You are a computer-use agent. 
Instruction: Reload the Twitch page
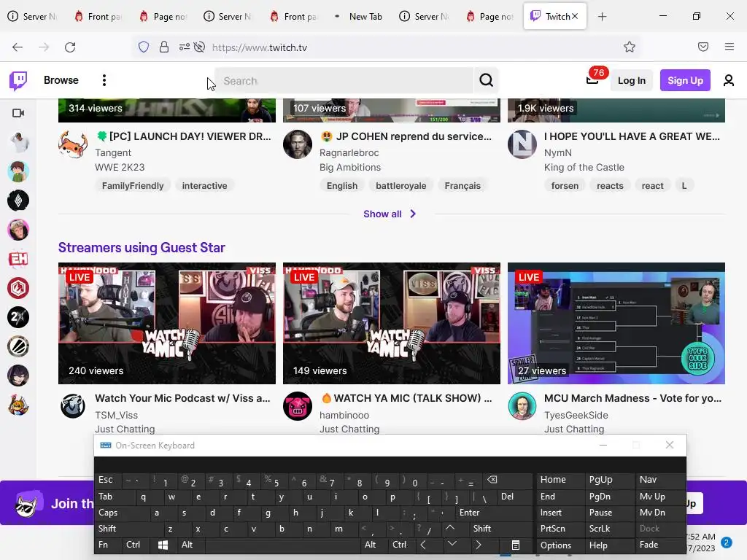[70, 47]
